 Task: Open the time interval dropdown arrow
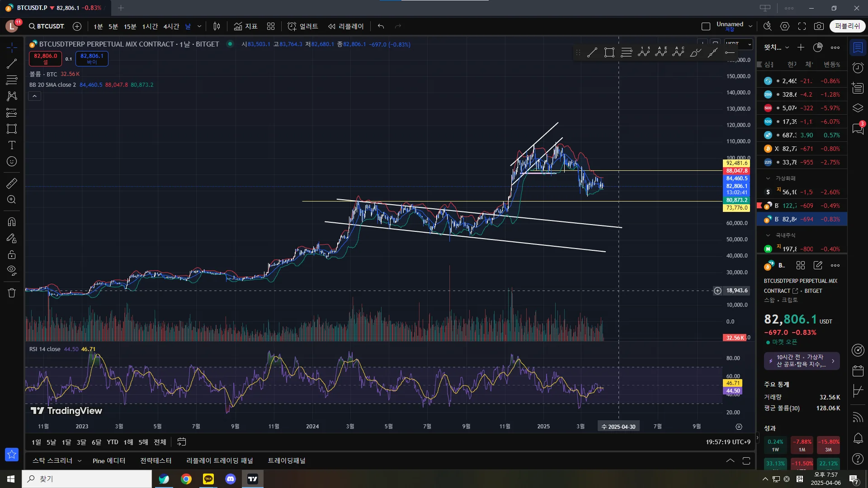(x=199, y=26)
